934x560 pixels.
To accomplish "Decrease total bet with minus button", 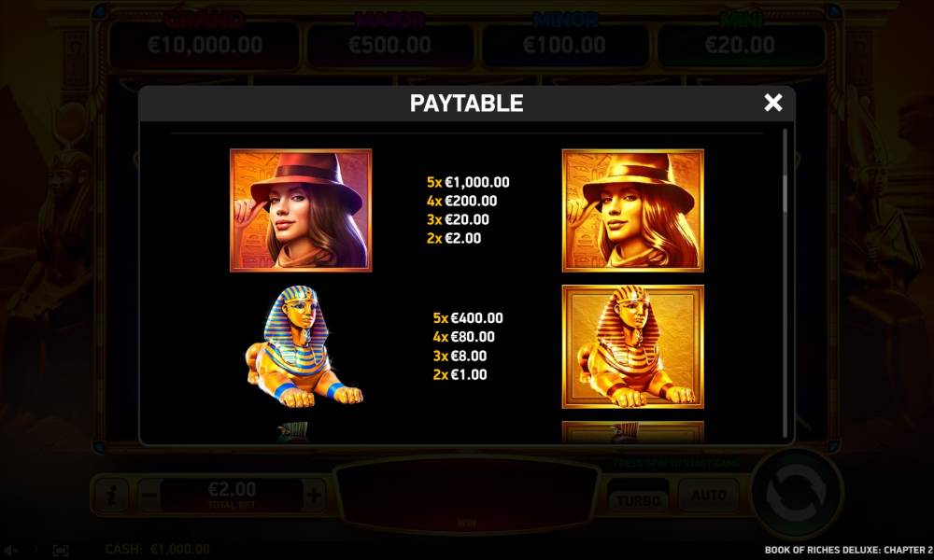I will (x=149, y=495).
